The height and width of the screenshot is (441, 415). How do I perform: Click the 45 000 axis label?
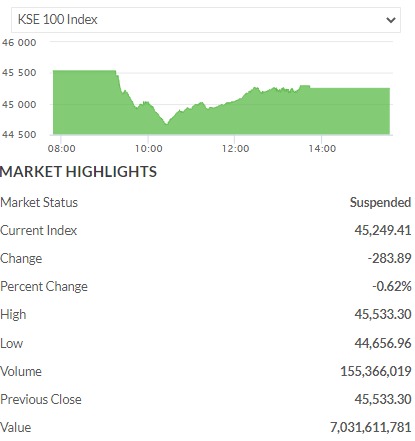pyautogui.click(x=19, y=105)
